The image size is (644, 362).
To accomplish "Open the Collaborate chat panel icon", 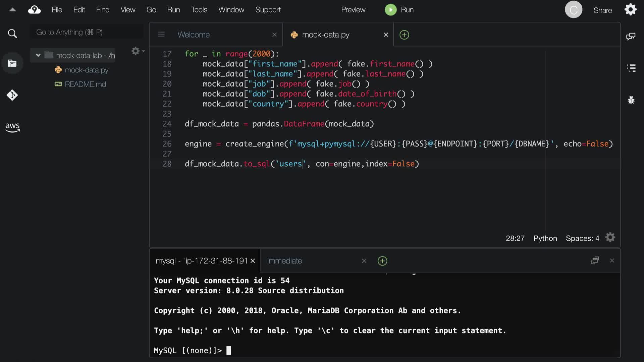I will point(631,36).
